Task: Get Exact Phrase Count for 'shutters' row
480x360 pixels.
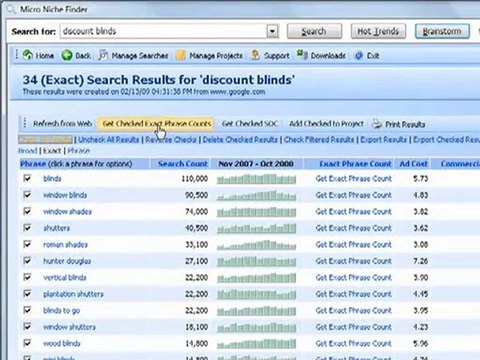Action: (353, 228)
